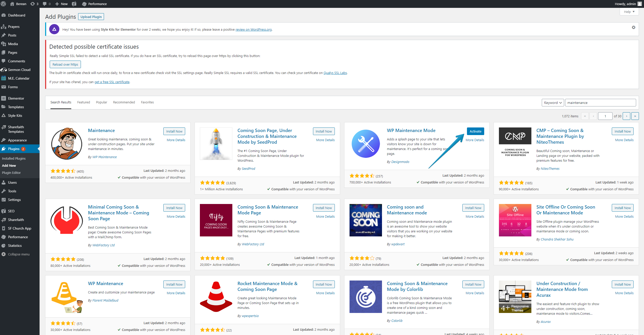The image size is (644, 335).
Task: Open Qualys SSL Labs link
Action: click(x=335, y=73)
